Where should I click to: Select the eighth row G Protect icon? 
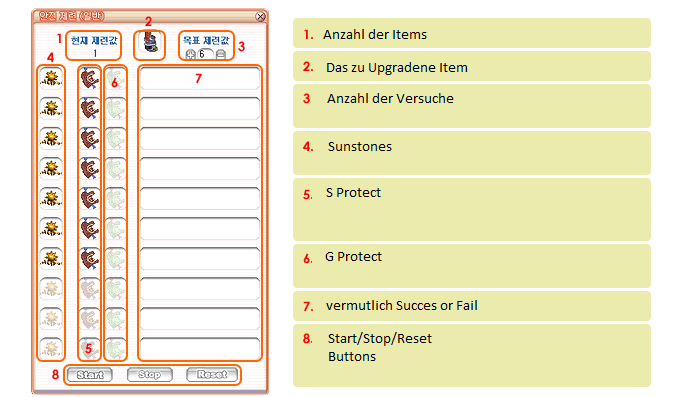tap(116, 289)
